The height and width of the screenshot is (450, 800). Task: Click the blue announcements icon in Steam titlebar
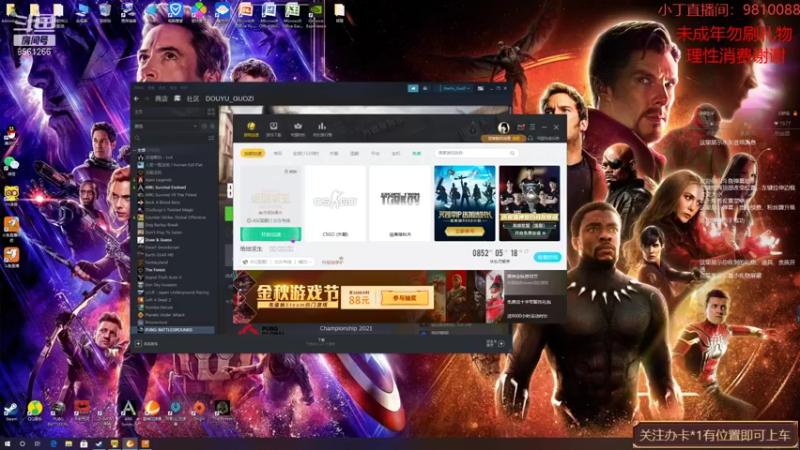[x=413, y=88]
